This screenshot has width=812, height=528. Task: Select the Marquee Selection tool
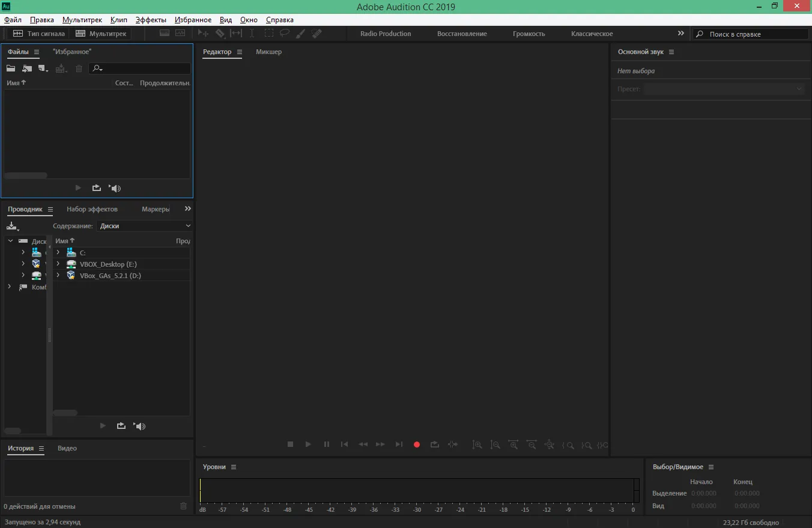point(268,34)
